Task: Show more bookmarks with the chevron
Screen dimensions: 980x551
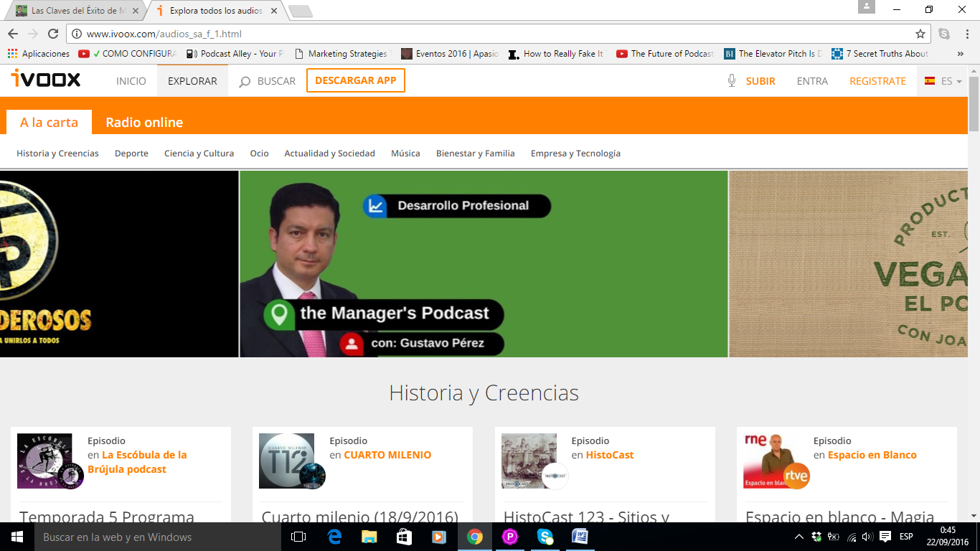Action: (961, 54)
